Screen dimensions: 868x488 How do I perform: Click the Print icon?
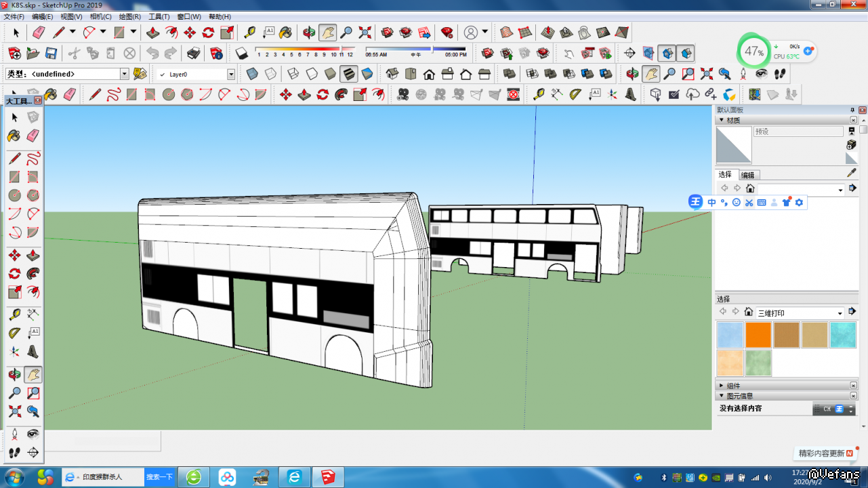(193, 53)
